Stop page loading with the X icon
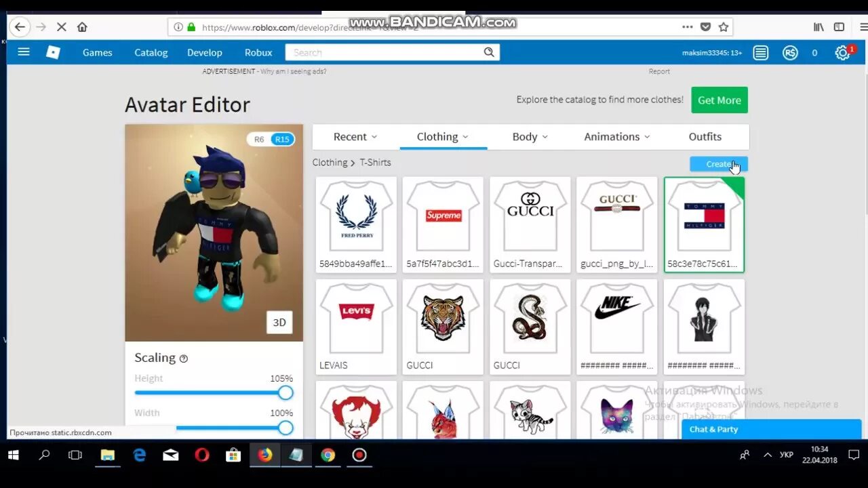This screenshot has width=868, height=488. (x=61, y=27)
